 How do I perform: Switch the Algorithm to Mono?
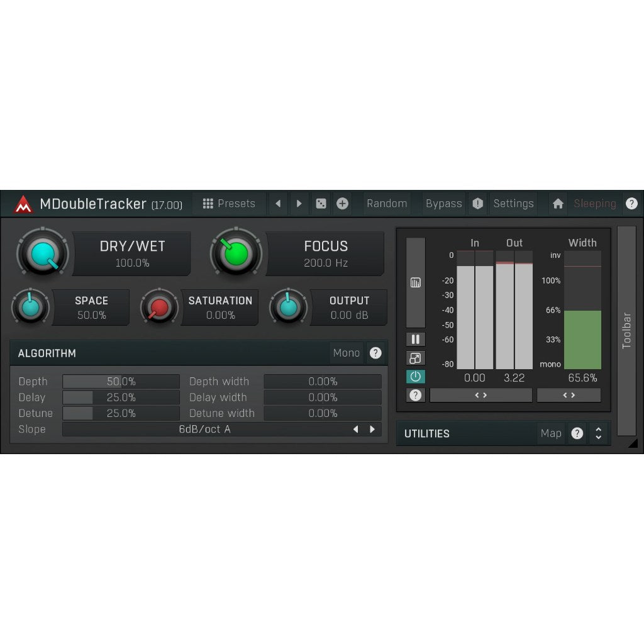click(x=347, y=353)
